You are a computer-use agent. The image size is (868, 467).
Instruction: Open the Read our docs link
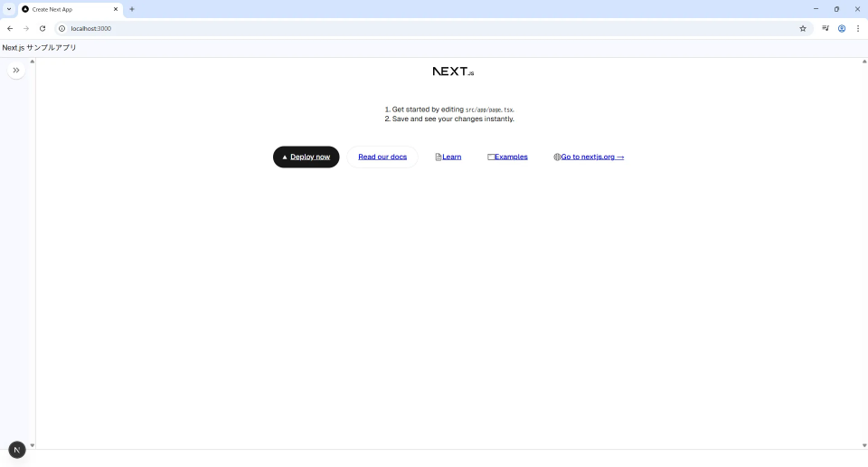click(x=382, y=157)
